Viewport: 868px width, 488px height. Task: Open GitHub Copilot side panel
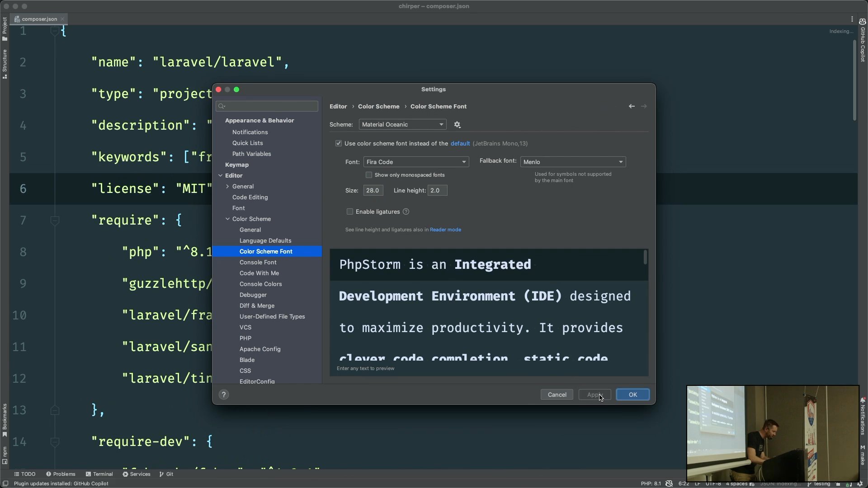(x=863, y=40)
